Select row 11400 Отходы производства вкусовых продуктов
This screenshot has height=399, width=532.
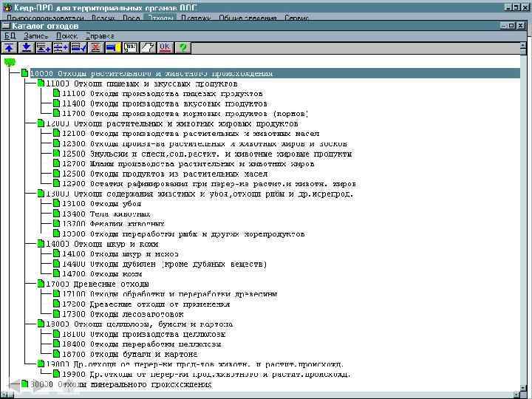click(165, 103)
